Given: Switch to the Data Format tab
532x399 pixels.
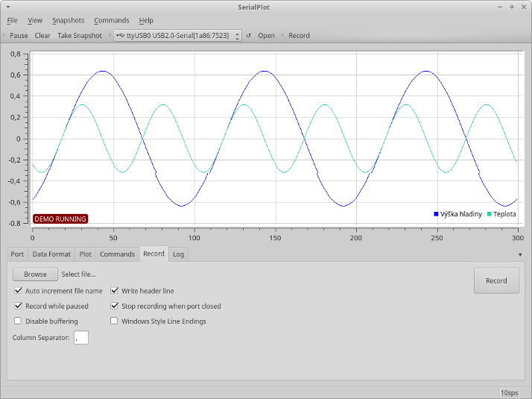Looking at the screenshot, I should pyautogui.click(x=51, y=254).
